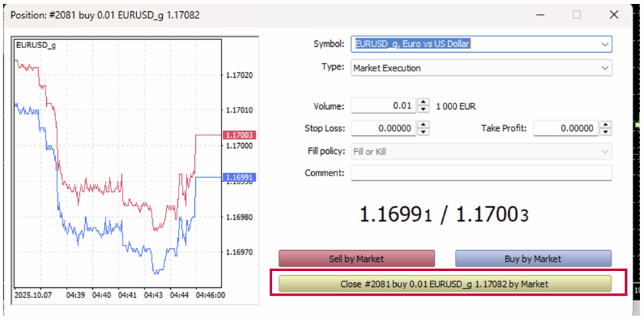Close the position dialog window
The height and width of the screenshot is (320, 644).
(614, 15)
